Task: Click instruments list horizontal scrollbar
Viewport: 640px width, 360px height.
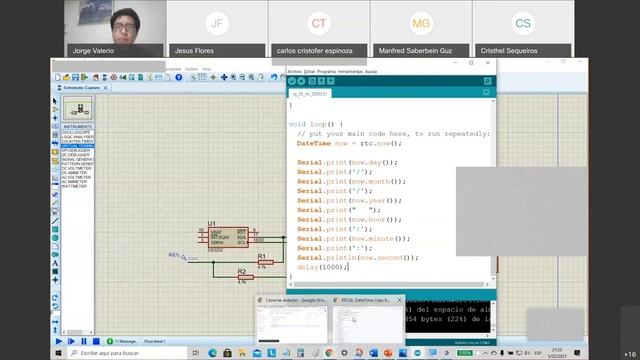Action: tap(78, 332)
